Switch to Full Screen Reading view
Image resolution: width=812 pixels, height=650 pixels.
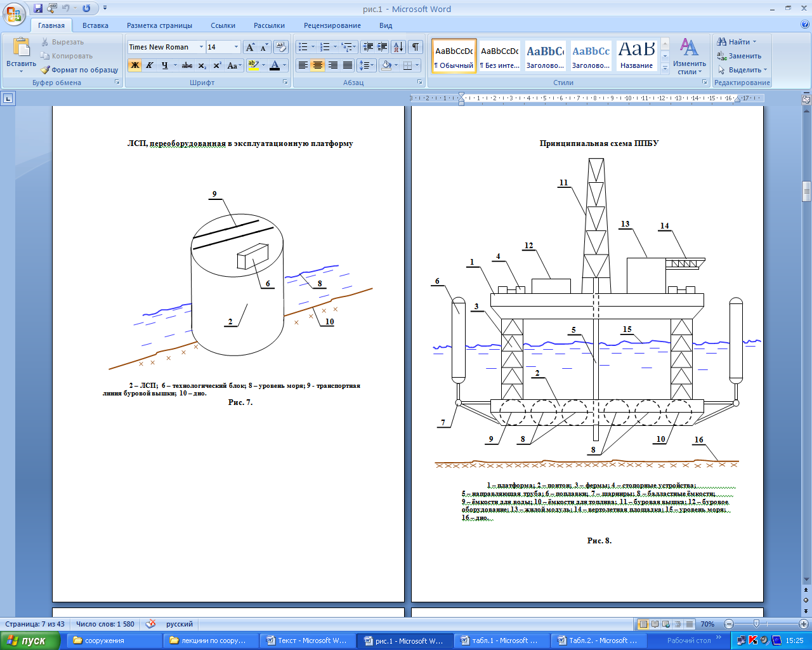pos(655,624)
